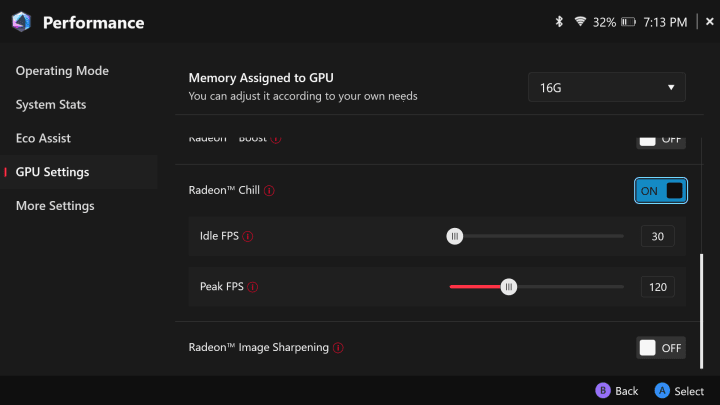This screenshot has width=720, height=405.
Task: Click the Bluetooth status icon
Action: point(559,22)
